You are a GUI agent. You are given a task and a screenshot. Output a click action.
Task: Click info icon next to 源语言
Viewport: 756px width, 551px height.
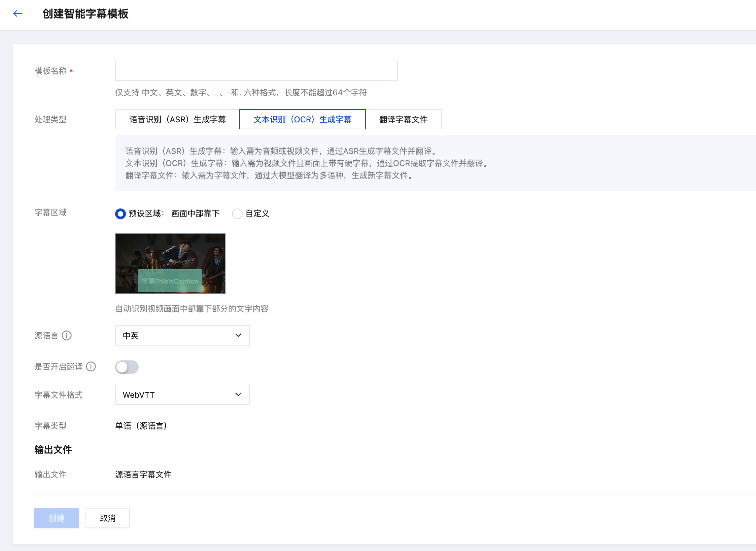pos(67,335)
